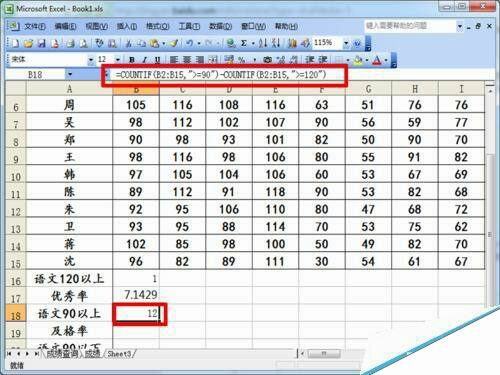Click the AutoSum sigma icon
Screen dimensions: 500x375
click(x=244, y=43)
